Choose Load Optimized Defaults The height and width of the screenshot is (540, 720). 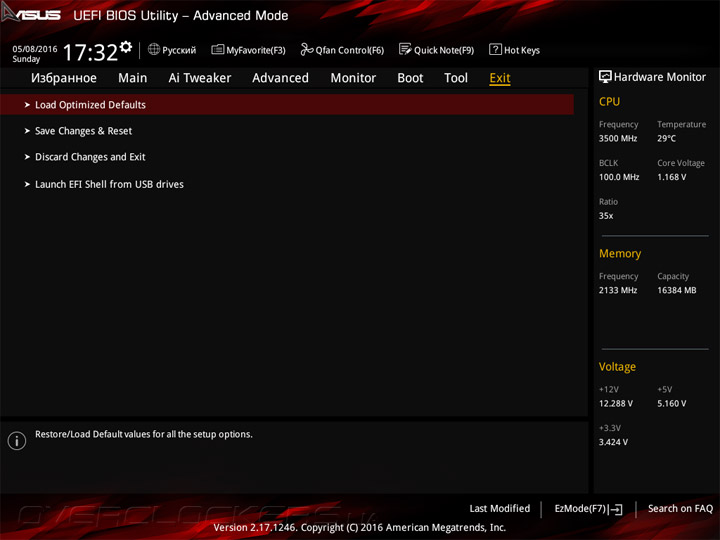point(287,105)
